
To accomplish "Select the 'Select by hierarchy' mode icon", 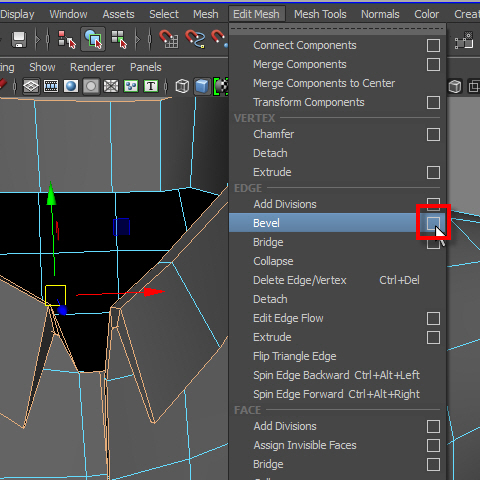I will pos(67,40).
